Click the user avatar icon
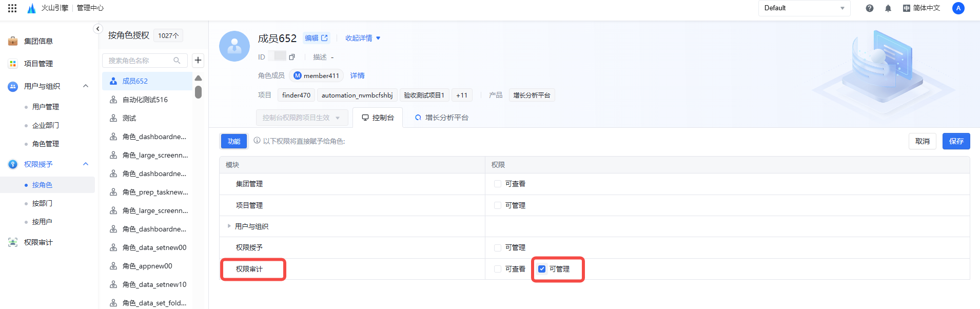This screenshot has width=980, height=309. (x=958, y=8)
